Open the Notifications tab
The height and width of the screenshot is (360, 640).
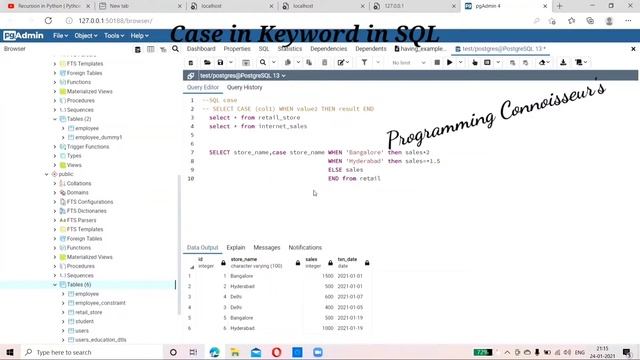[305, 247]
